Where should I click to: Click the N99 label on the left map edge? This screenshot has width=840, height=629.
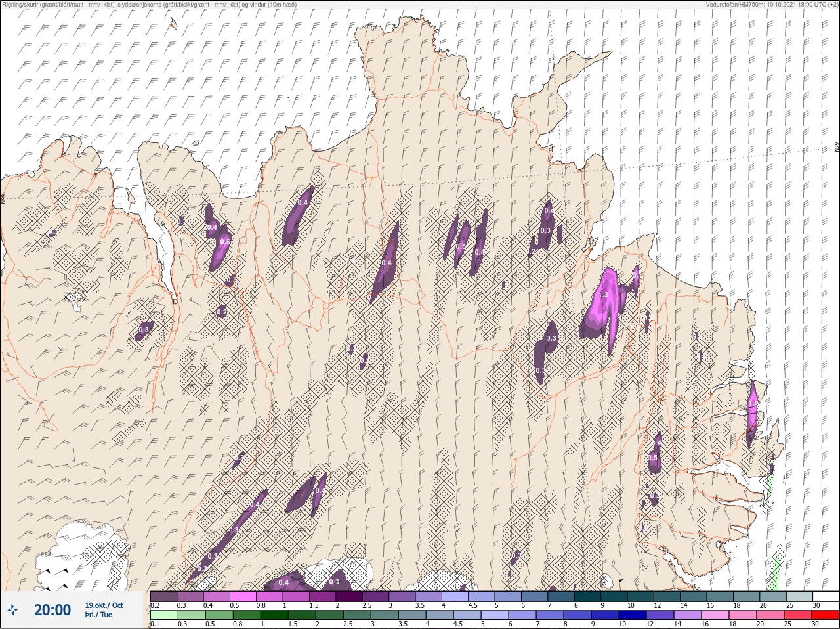click(x=3, y=198)
